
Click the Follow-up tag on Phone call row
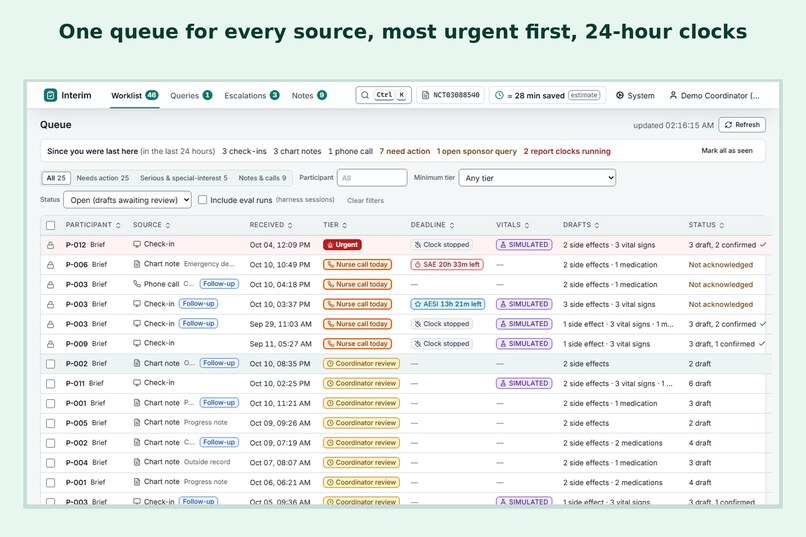click(219, 284)
